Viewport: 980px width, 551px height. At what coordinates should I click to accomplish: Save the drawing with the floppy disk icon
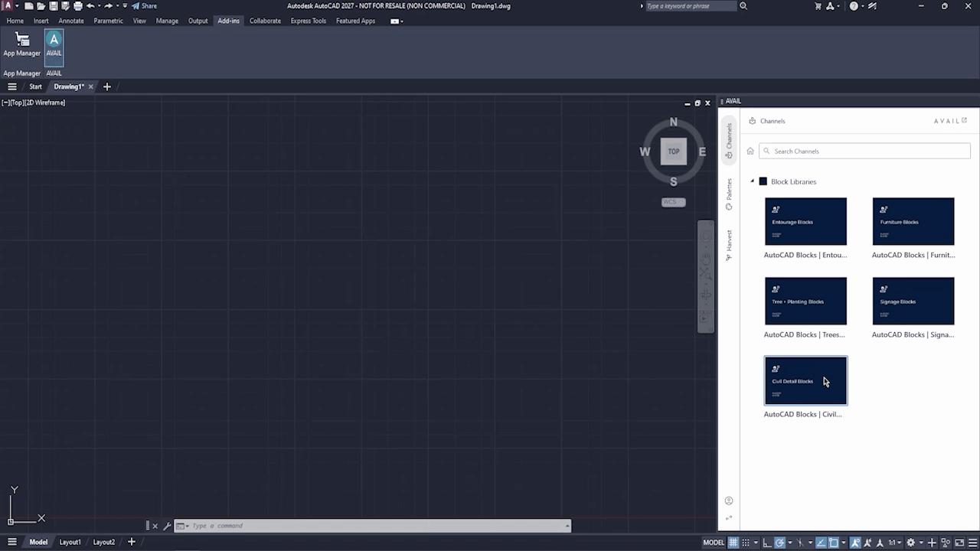tap(54, 6)
